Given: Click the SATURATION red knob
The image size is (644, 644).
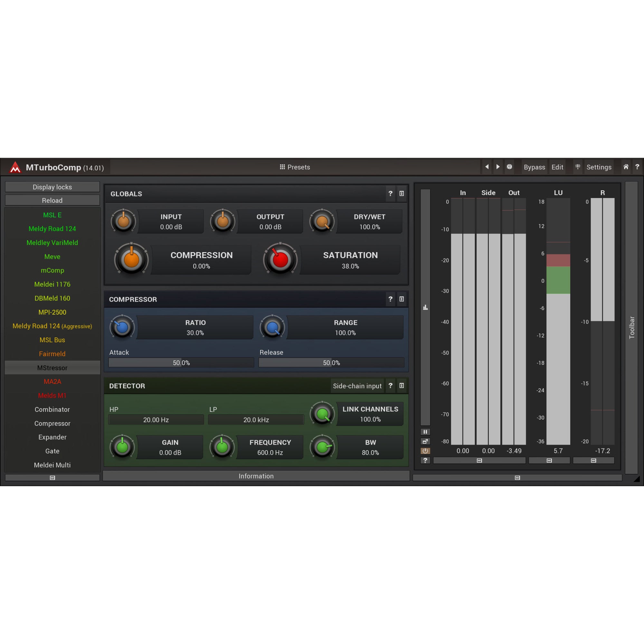Looking at the screenshot, I should (280, 260).
